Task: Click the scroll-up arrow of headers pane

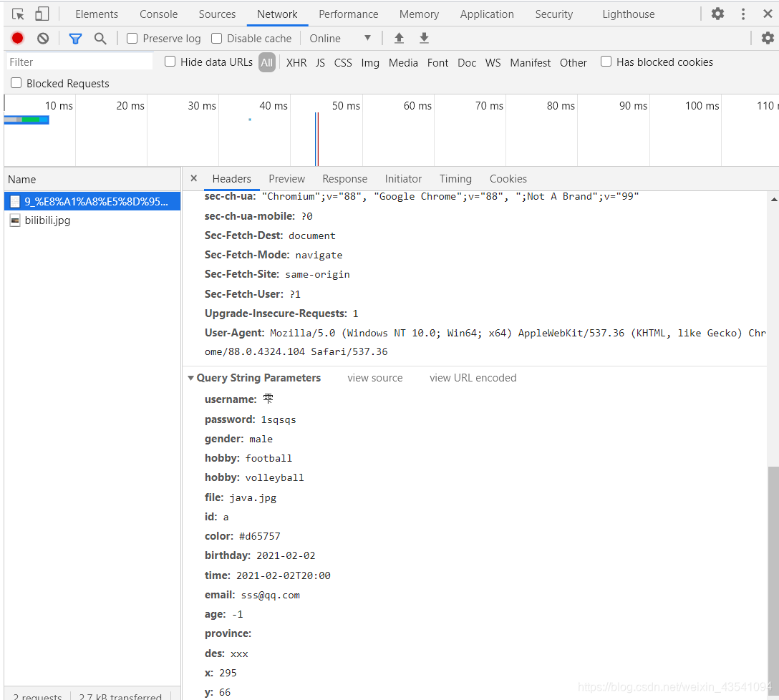Action: click(x=773, y=199)
